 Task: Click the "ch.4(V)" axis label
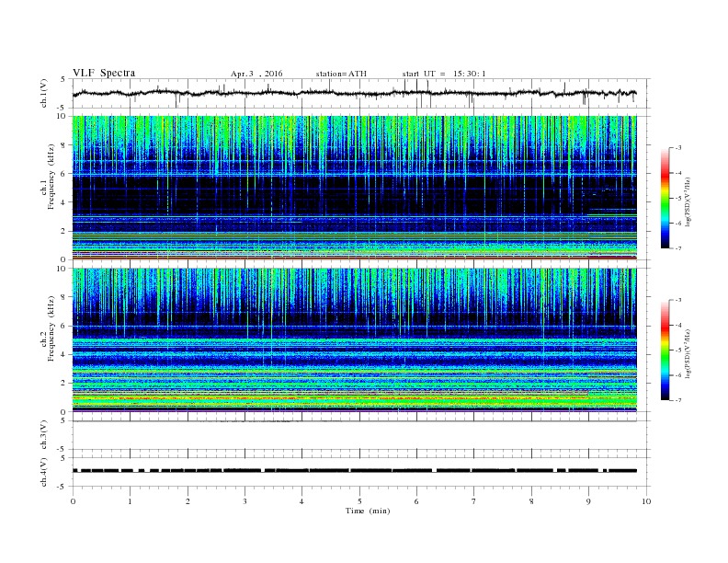coord(43,472)
